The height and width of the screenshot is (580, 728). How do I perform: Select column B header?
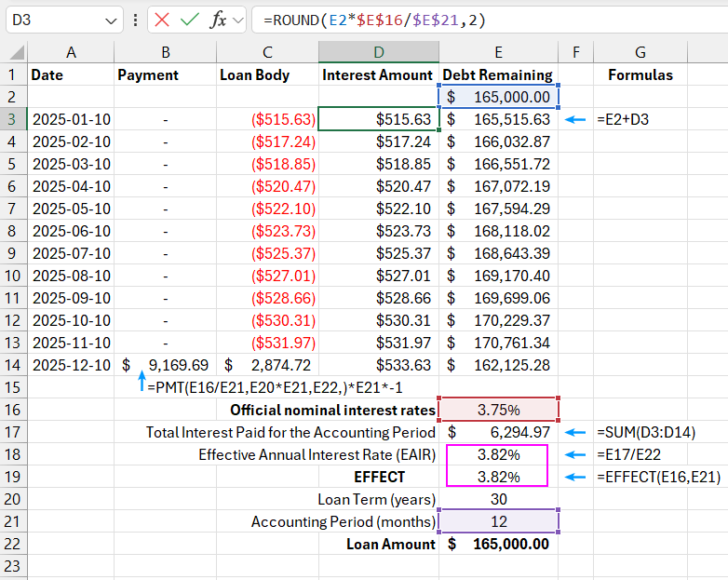pos(166,52)
